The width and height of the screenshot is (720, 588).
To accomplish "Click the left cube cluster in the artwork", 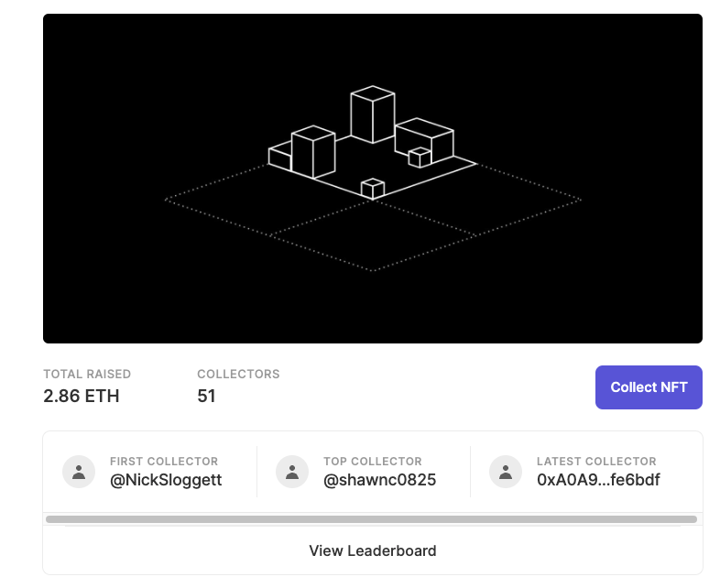I will tap(307, 154).
